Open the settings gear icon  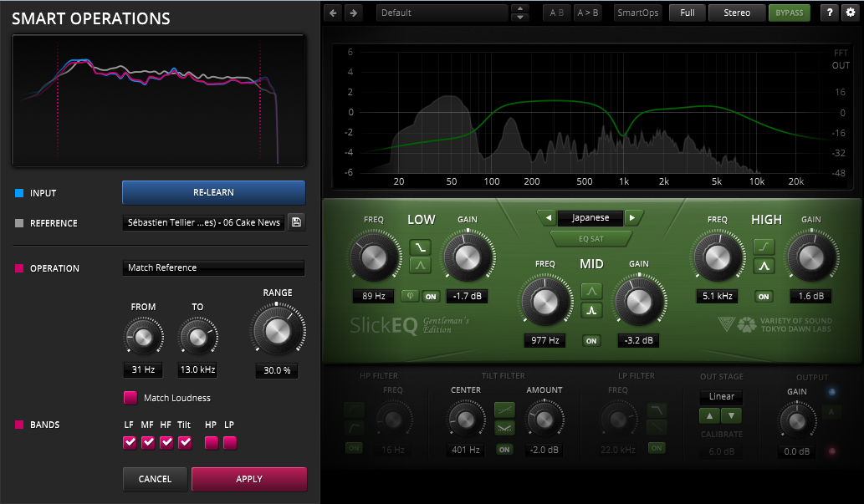click(x=851, y=13)
